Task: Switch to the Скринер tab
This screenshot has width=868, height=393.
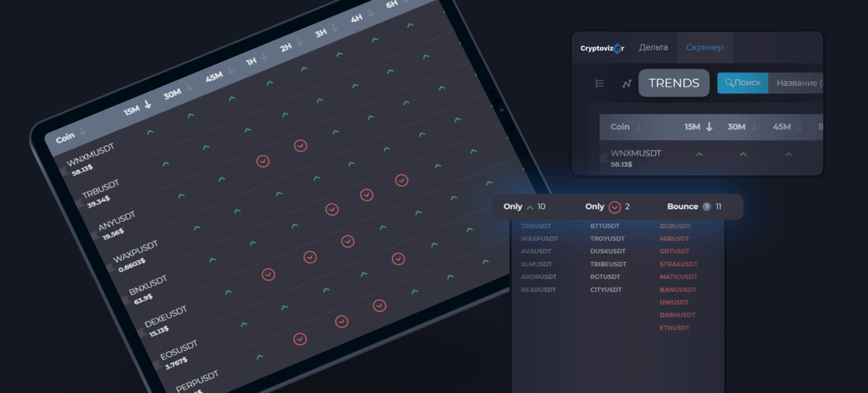Action: coord(705,47)
